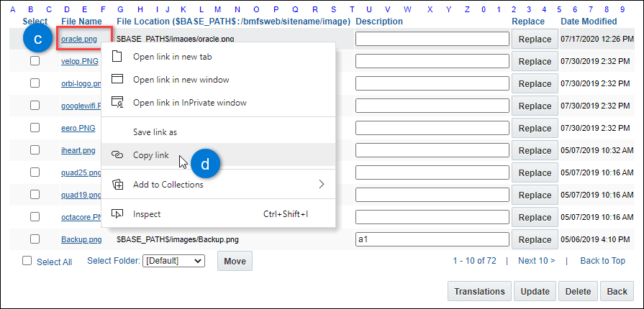Screen dimensions: 644x309
Task: Click the Back button
Action: [617, 291]
